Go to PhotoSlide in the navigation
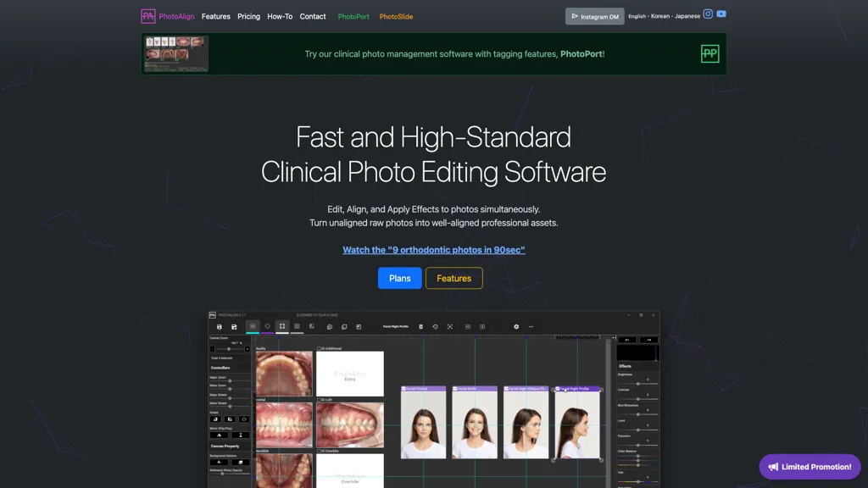Screen dimensions: 868x488 click(396, 17)
